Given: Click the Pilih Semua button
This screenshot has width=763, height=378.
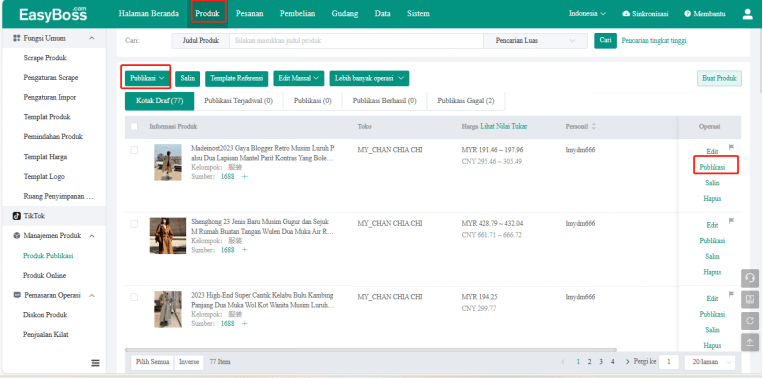Looking at the screenshot, I should point(152,362).
